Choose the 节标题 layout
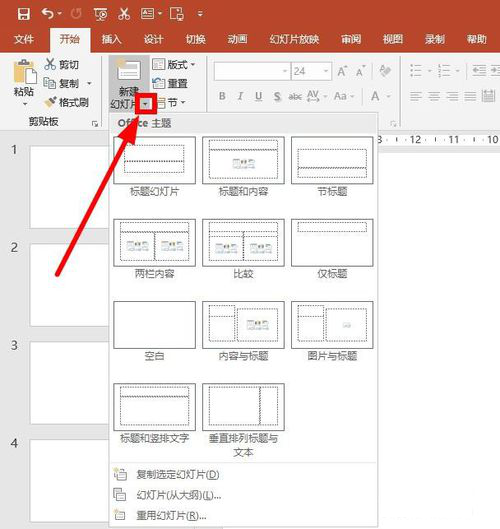The width and height of the screenshot is (500, 529). tap(332, 167)
